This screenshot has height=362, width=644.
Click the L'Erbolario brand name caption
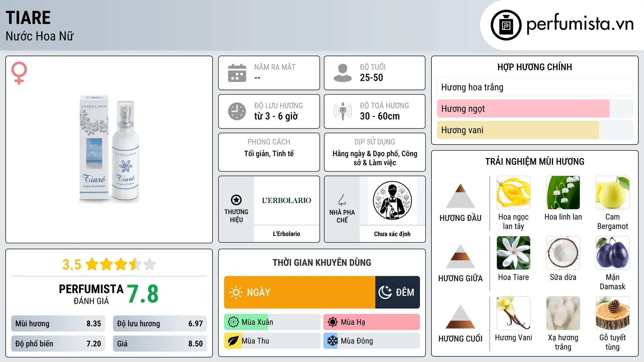286,234
